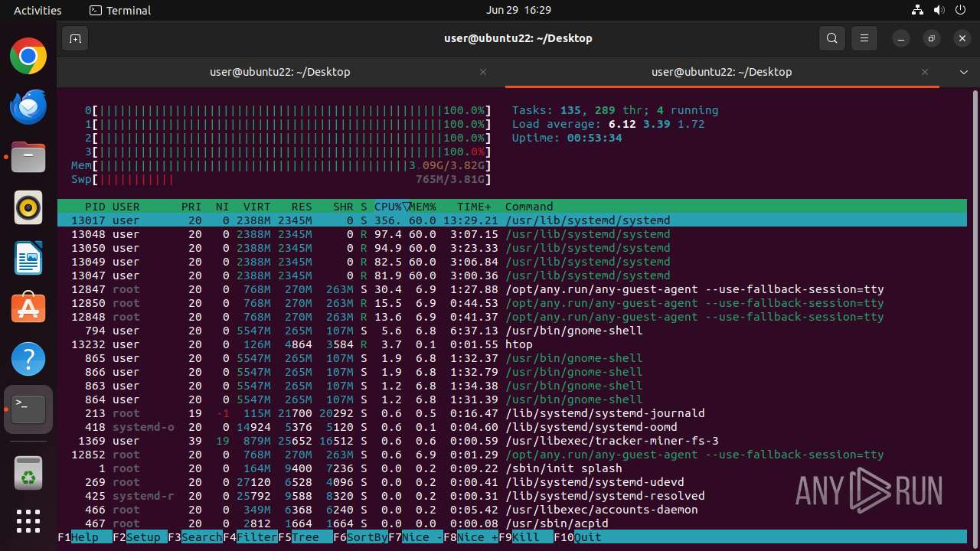Click the Swp swap meter bar
This screenshot has width=980, height=551.
281,179
